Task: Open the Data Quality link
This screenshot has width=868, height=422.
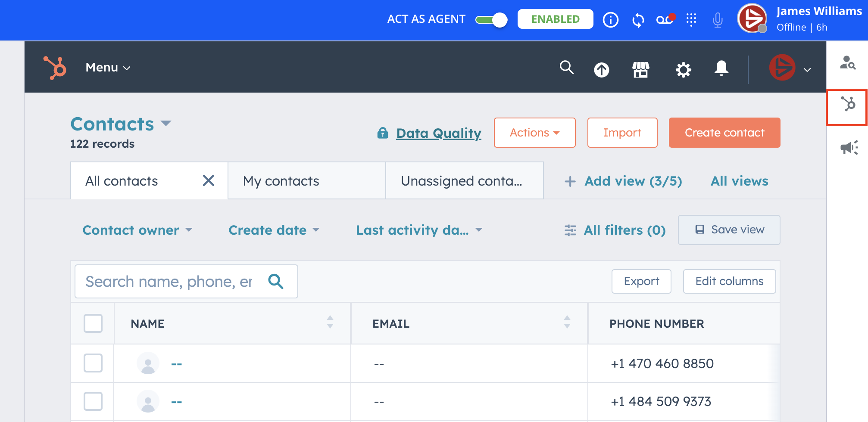Action: [x=438, y=133]
